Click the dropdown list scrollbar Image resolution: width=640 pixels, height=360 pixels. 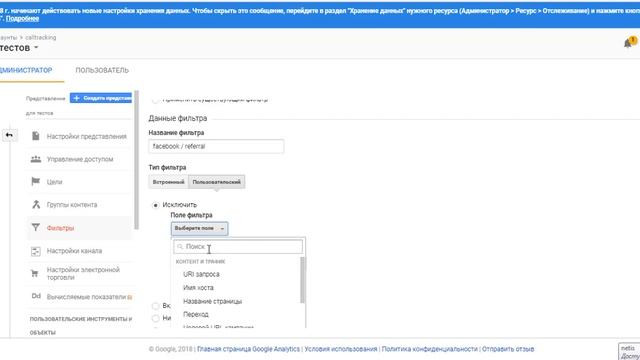302,280
